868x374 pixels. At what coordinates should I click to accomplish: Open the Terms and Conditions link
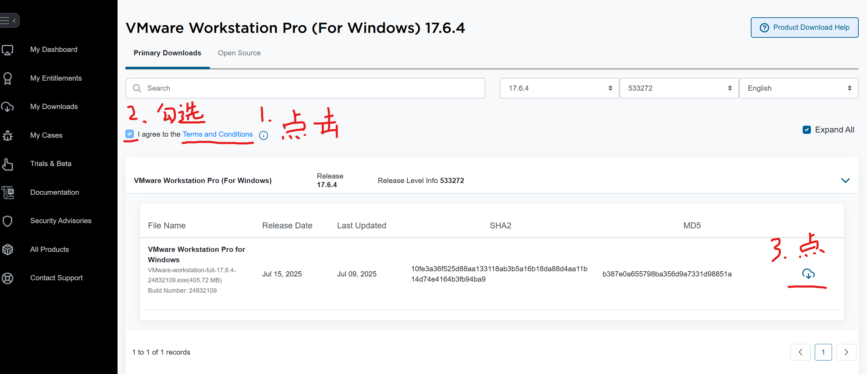(217, 134)
